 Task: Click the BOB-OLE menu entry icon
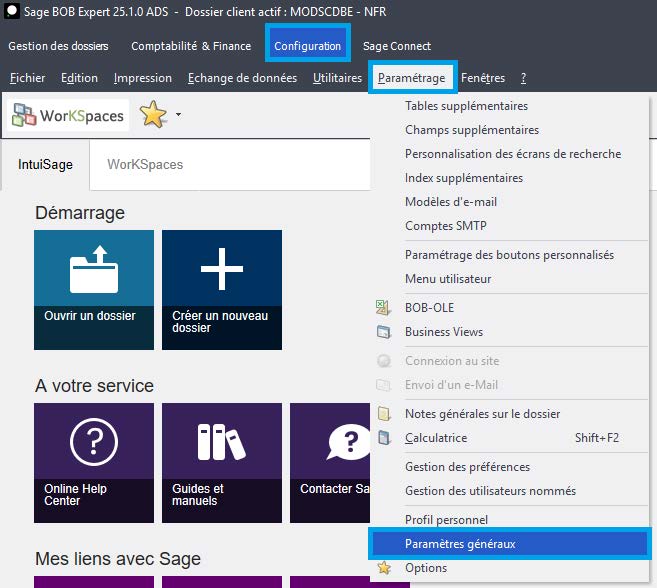383,308
